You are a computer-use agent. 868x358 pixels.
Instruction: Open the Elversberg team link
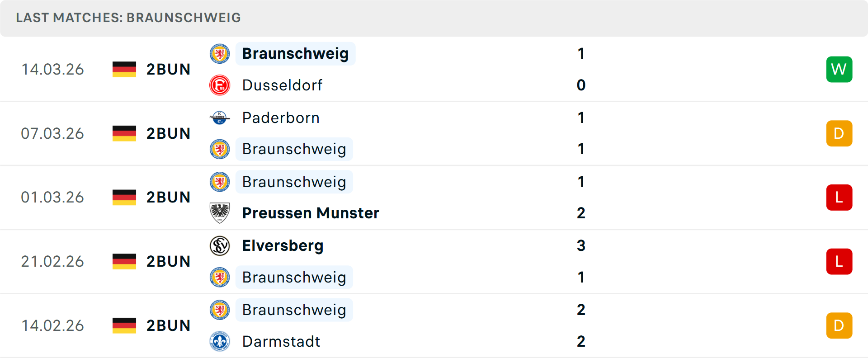coord(283,245)
